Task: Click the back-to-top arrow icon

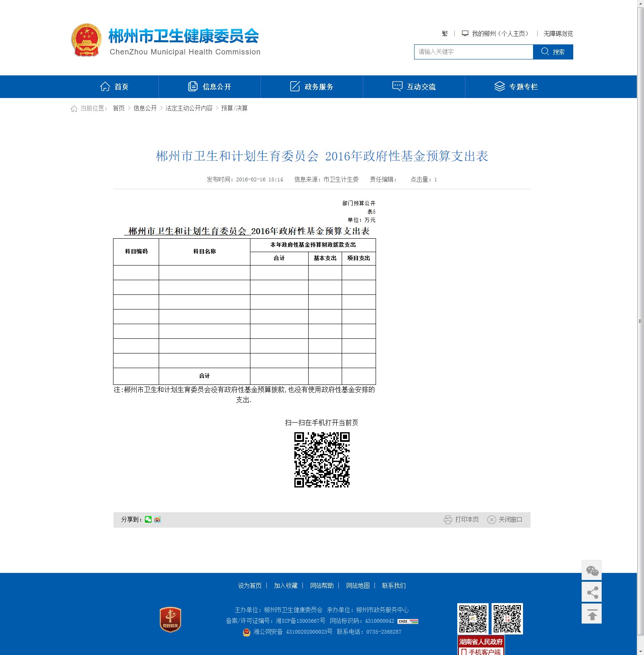Action: coord(592,614)
